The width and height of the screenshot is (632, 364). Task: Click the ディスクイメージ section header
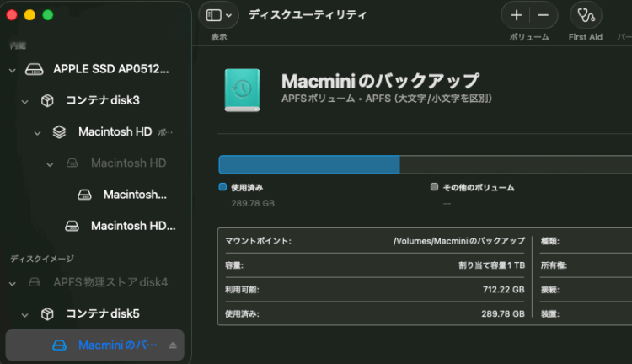tap(42, 259)
